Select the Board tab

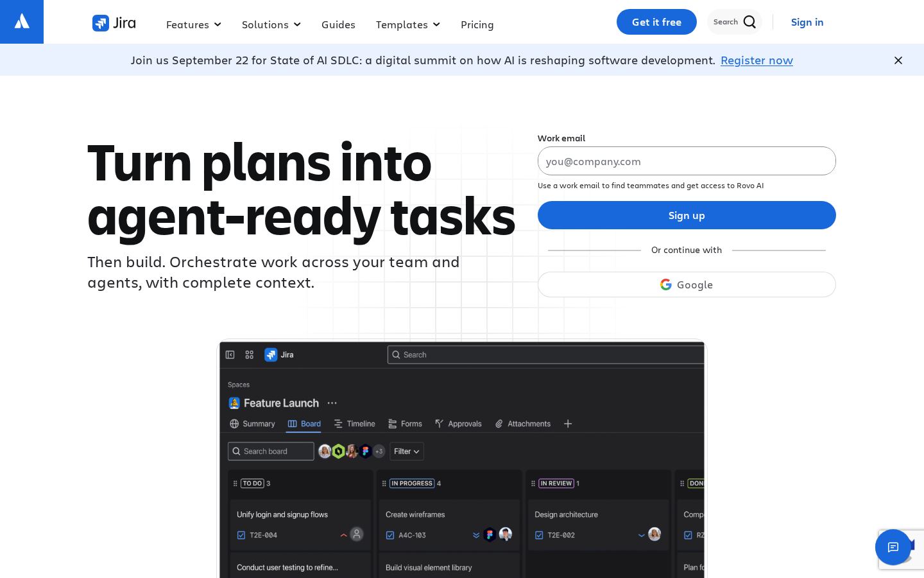304,424
